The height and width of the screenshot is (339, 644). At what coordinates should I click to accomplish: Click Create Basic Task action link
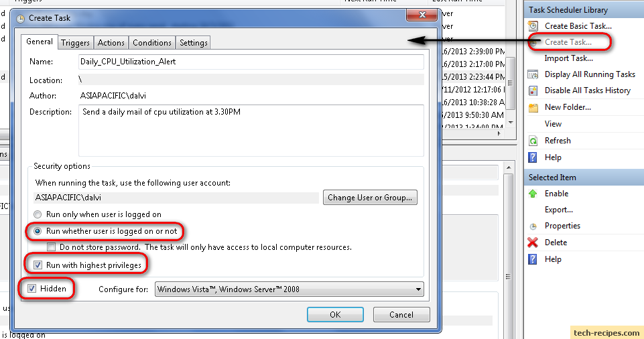[x=578, y=26]
